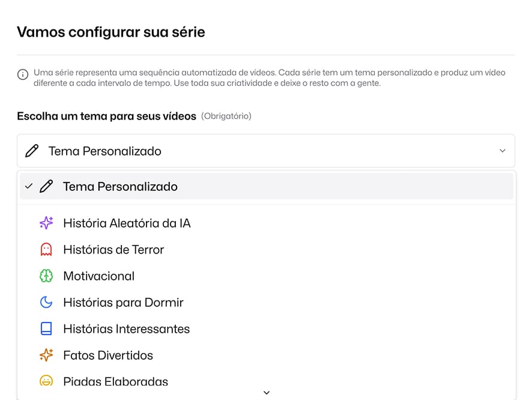The width and height of the screenshot is (532, 400).
Task: Open the Tema Personalizado combo box
Action: tap(266, 151)
